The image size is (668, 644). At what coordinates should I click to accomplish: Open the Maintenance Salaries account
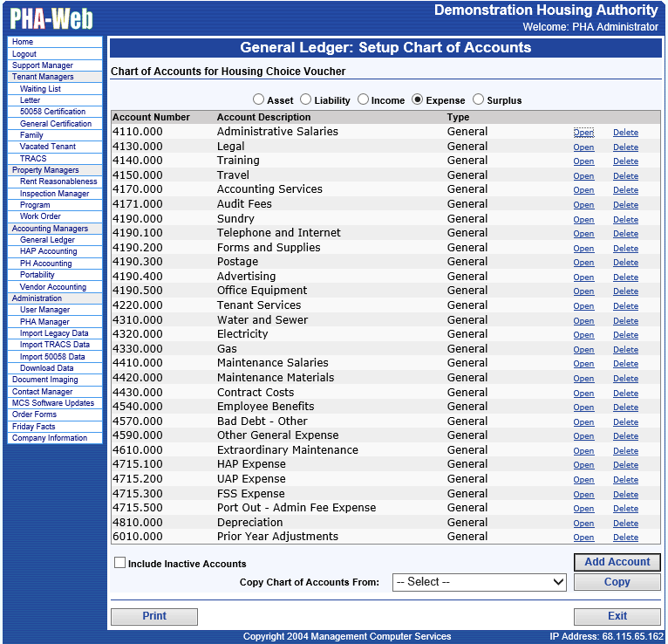click(583, 364)
